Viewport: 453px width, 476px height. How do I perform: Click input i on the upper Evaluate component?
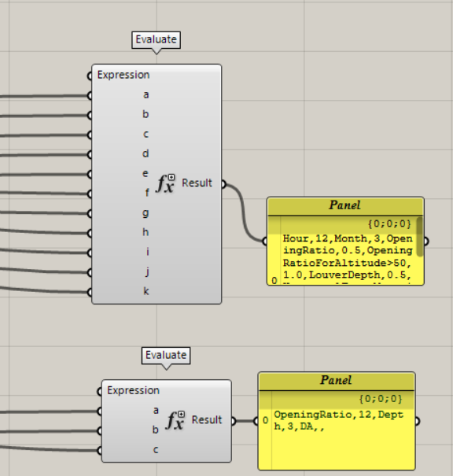[x=148, y=252]
